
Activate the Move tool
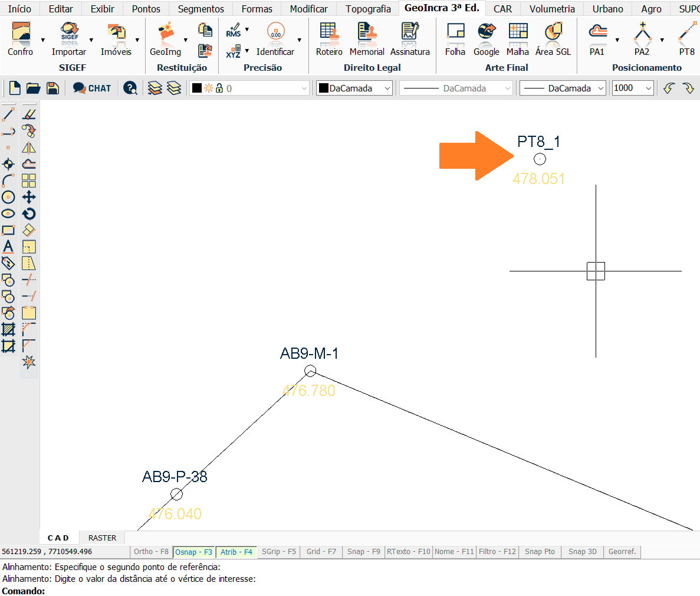tap(29, 197)
